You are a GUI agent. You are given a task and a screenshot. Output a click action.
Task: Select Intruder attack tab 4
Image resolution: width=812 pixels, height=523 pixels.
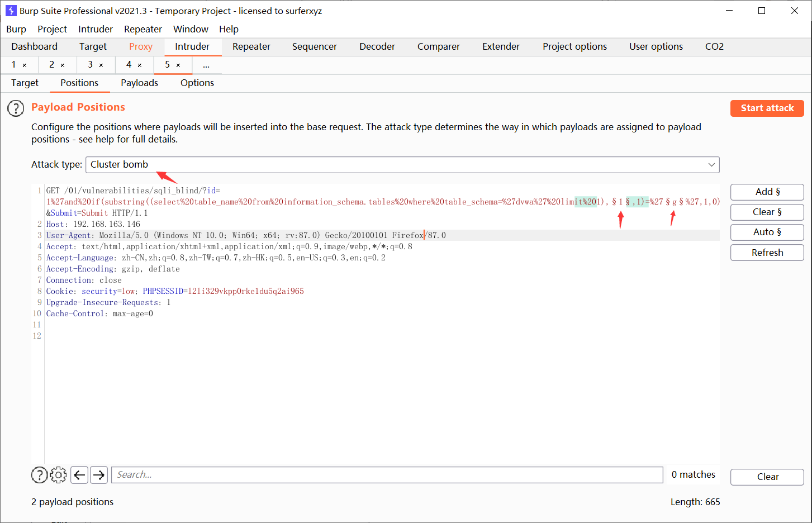click(129, 65)
